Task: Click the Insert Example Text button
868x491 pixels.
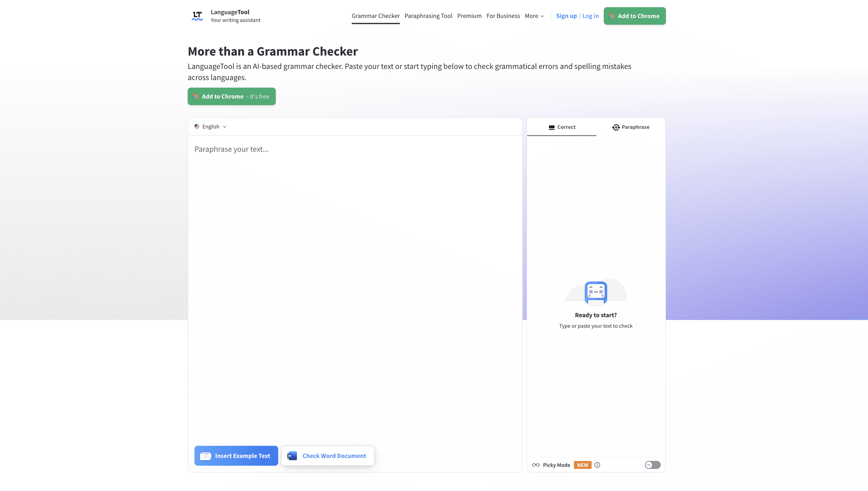Action: [x=236, y=456]
